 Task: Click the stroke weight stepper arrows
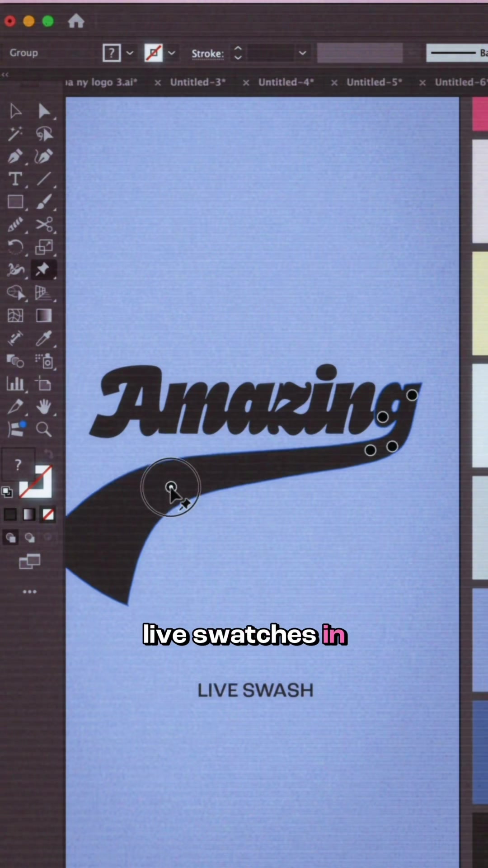coord(238,53)
